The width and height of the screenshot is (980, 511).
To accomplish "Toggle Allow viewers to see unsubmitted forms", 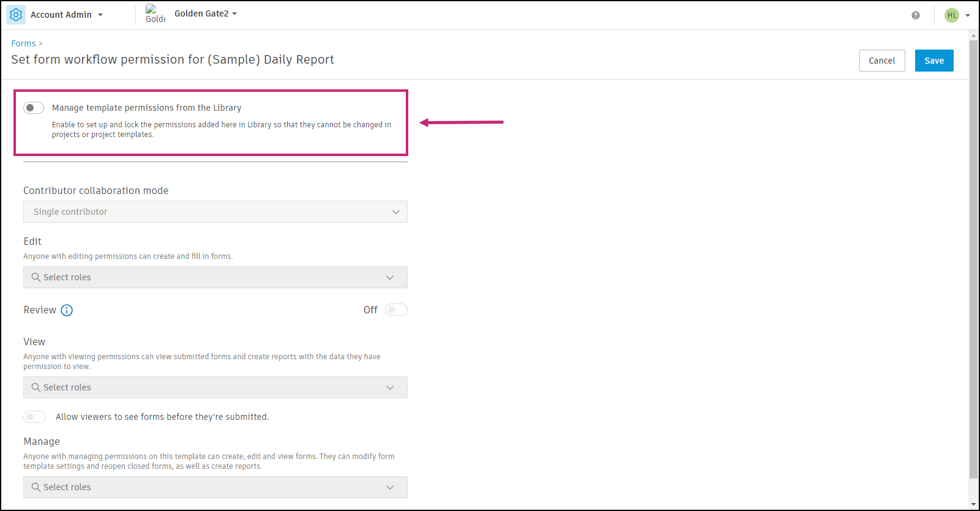I will point(35,417).
